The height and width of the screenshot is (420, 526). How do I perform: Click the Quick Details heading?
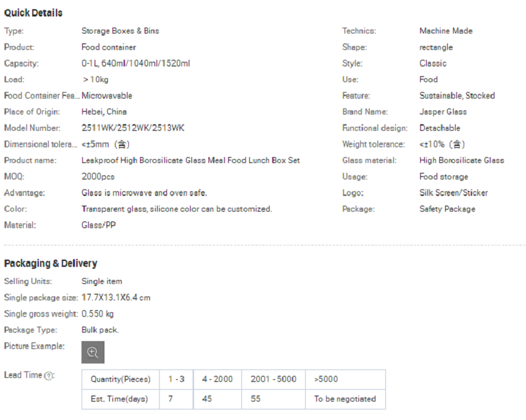point(34,13)
